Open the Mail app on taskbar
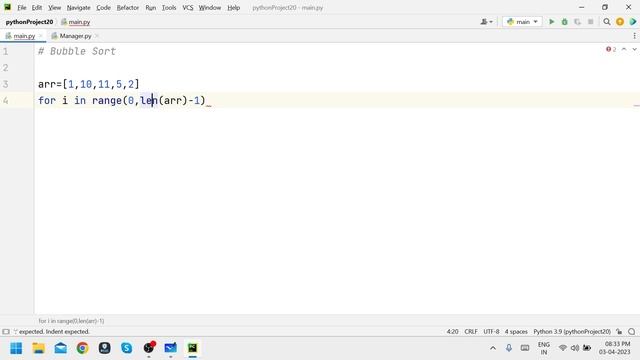The image size is (640, 360). tap(60, 348)
